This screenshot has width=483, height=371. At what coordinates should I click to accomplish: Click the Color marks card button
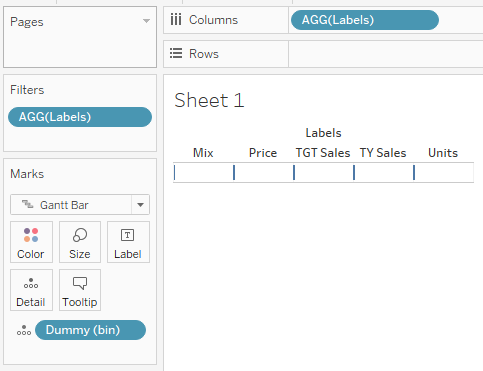(x=31, y=242)
